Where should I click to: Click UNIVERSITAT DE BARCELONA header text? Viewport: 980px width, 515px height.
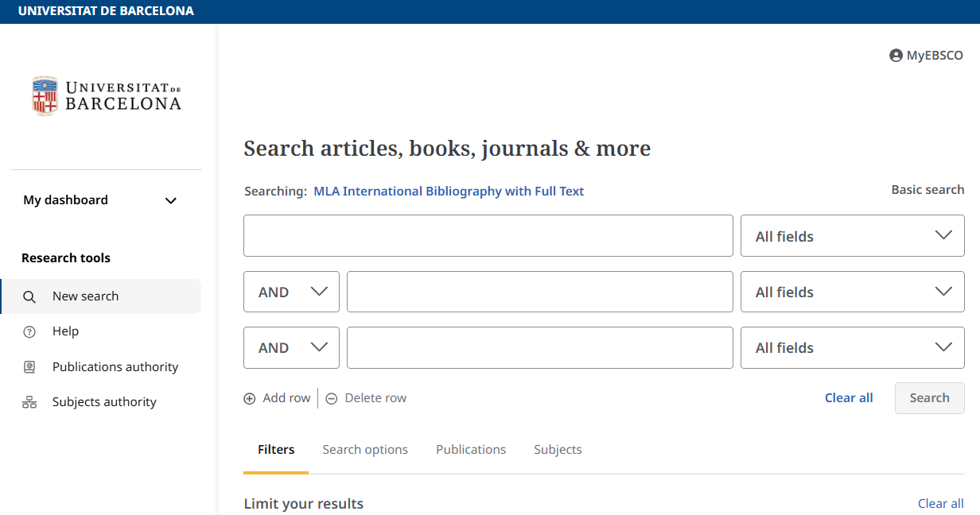pyautogui.click(x=106, y=11)
